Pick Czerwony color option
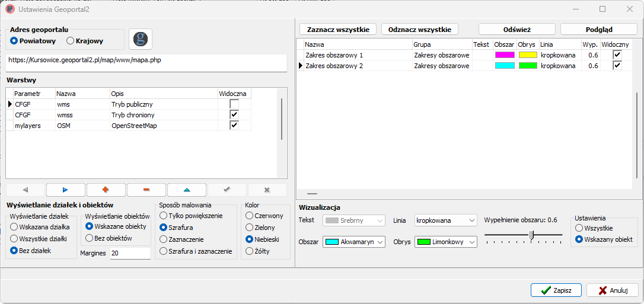644x304 pixels. (x=264, y=215)
